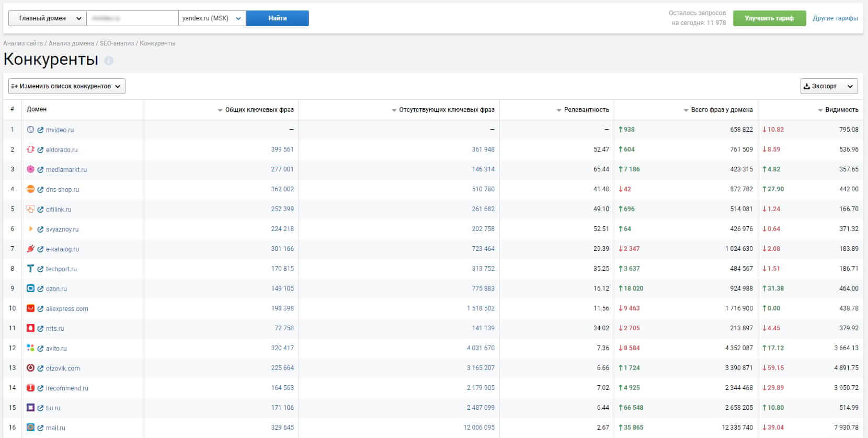Open the aliexpress.com domain link

pyautogui.click(x=67, y=309)
